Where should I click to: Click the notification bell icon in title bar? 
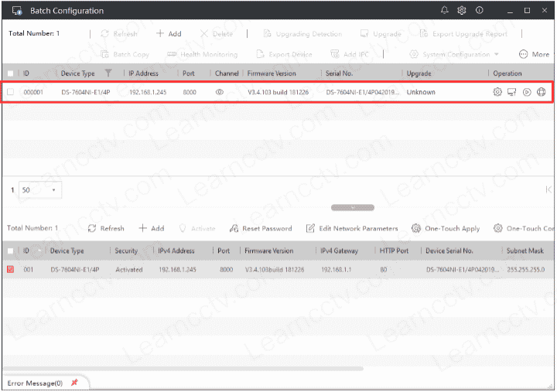coord(444,11)
